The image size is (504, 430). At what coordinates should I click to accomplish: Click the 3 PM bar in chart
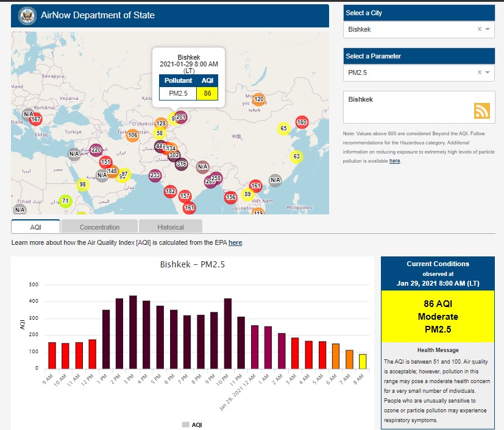pyautogui.click(x=133, y=332)
